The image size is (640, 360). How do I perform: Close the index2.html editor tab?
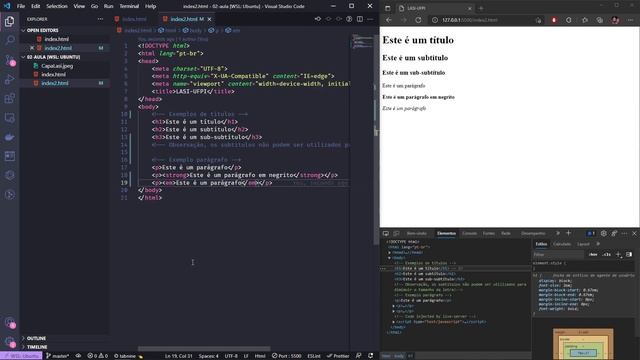[x=209, y=19]
